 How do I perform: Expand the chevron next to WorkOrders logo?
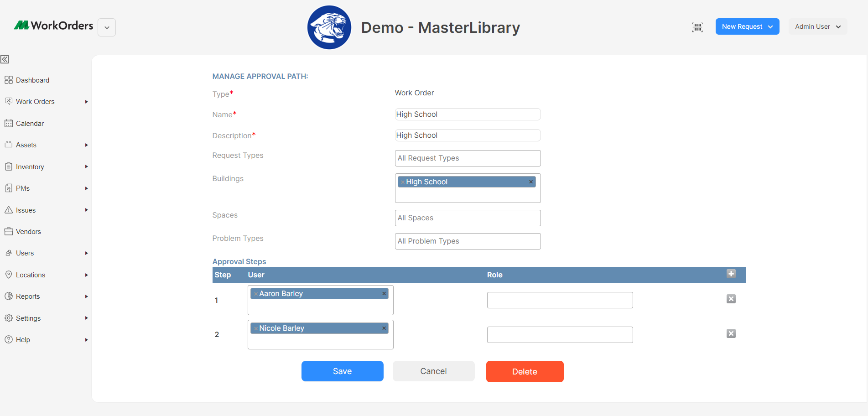click(x=106, y=27)
